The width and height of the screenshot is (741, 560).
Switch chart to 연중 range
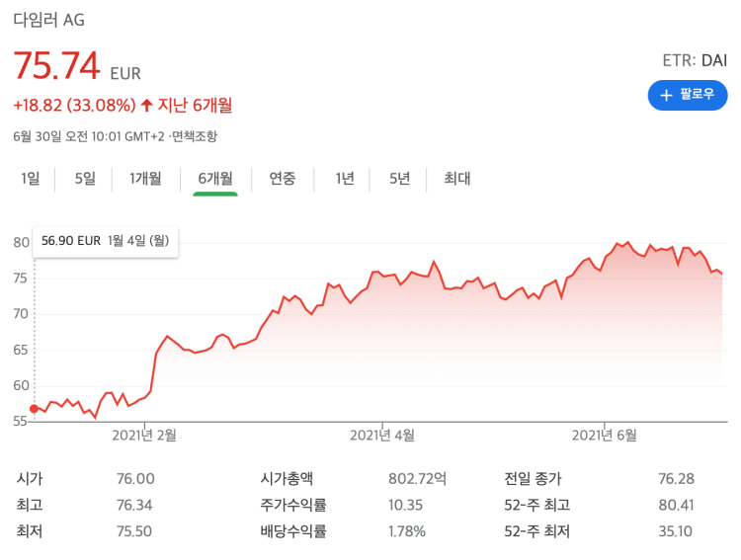click(283, 179)
